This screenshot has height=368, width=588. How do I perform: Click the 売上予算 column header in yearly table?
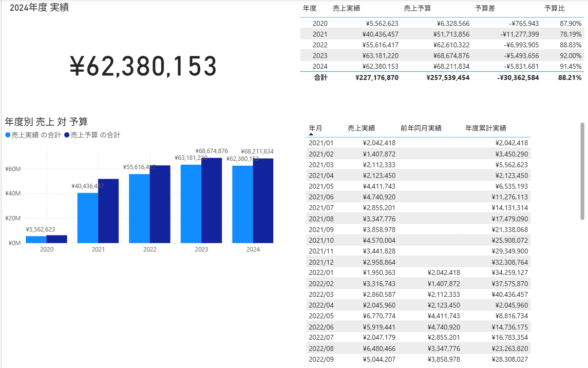click(x=417, y=8)
